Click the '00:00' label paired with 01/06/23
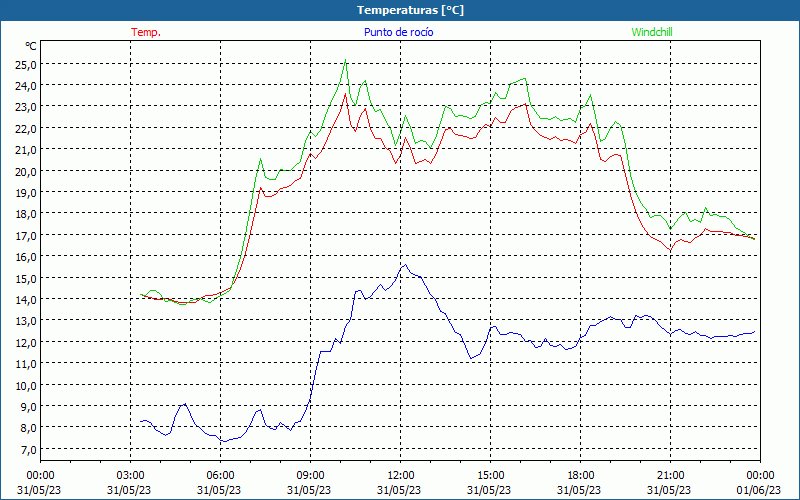The height and width of the screenshot is (500, 800). pos(761,476)
